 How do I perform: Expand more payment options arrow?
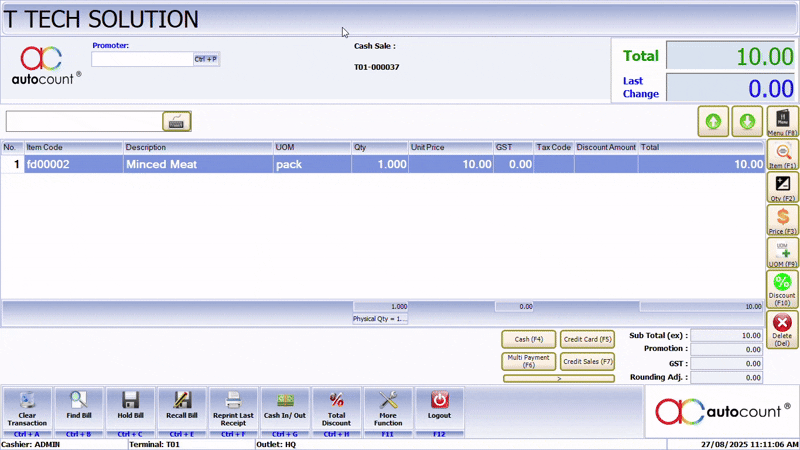point(558,379)
